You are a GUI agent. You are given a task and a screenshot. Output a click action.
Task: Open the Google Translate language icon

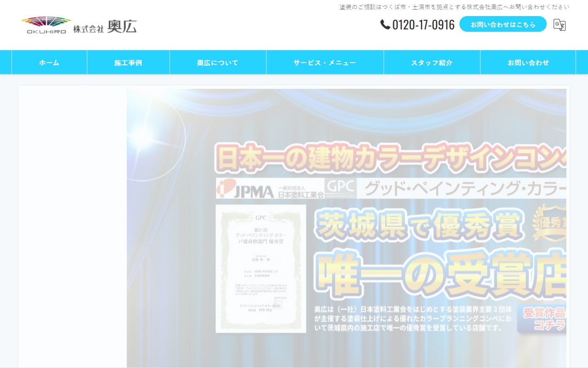(560, 24)
